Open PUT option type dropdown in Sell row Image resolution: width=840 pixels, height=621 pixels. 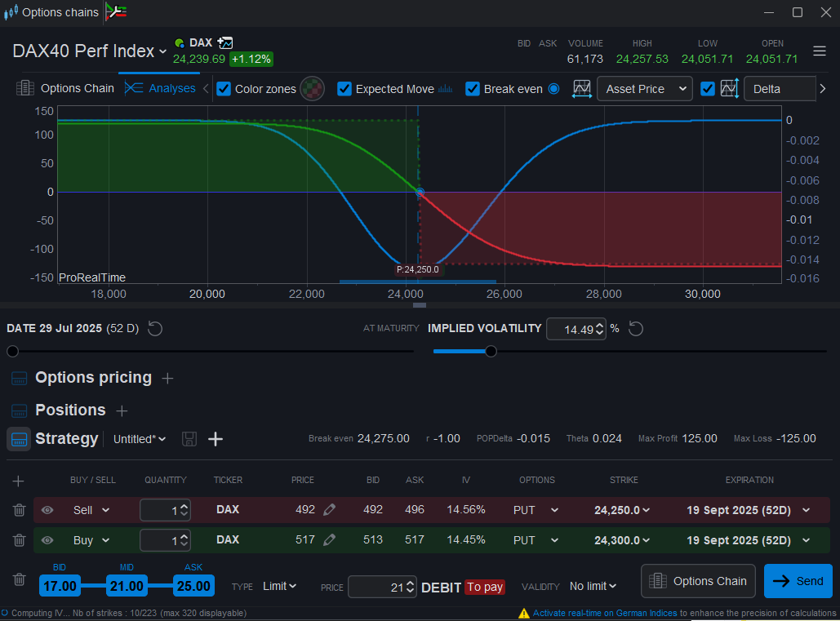pyautogui.click(x=536, y=510)
